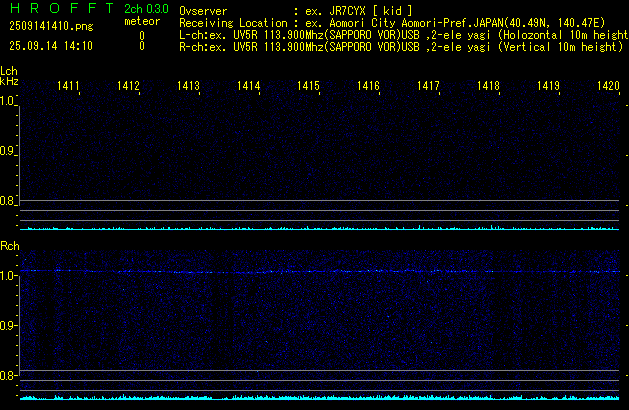Click the Ovserver JR7CYX line

click(x=296, y=11)
